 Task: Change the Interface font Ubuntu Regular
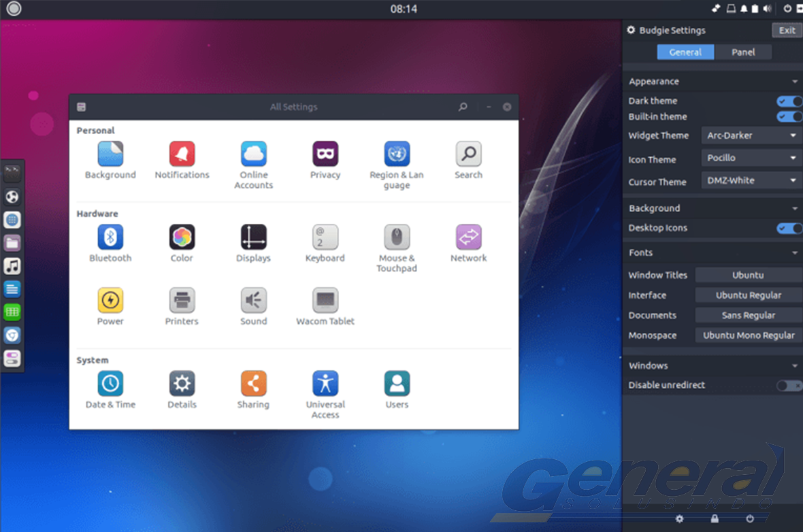coord(747,295)
